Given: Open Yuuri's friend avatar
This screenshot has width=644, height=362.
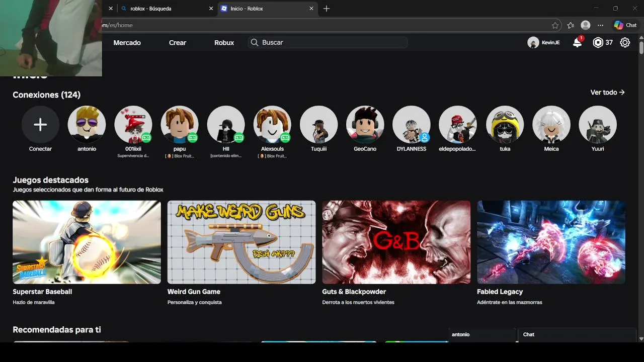Looking at the screenshot, I should (598, 125).
